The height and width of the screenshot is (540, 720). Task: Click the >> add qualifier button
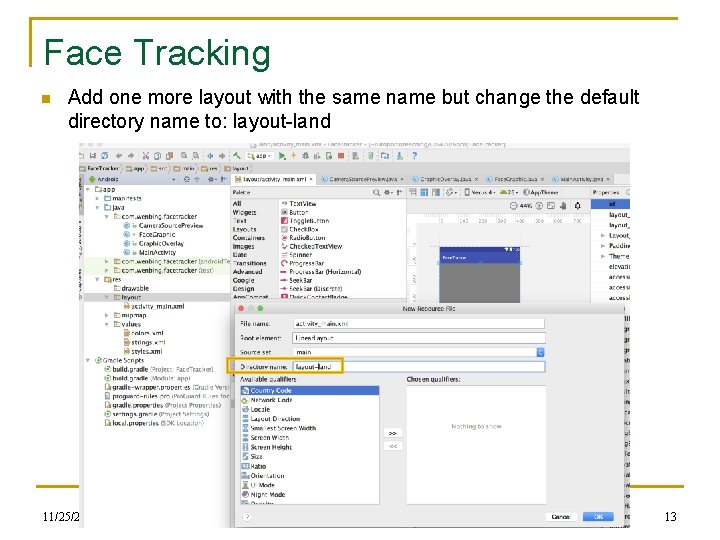pyautogui.click(x=393, y=433)
